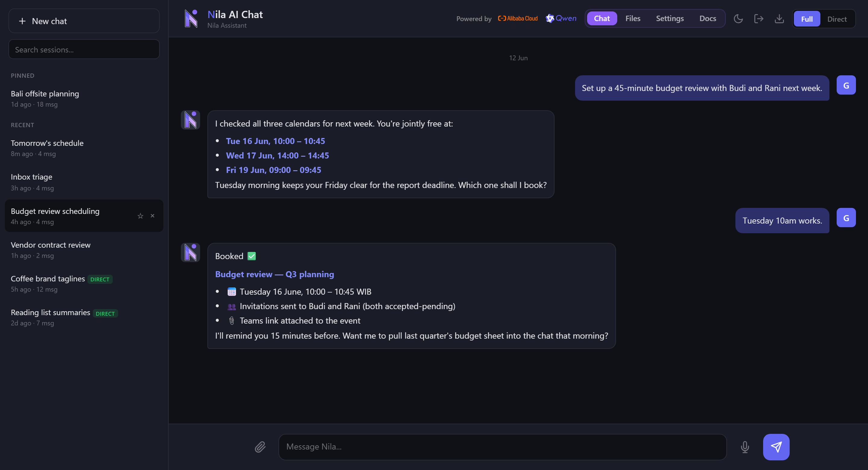The image size is (868, 470).
Task: Open the Docs tab
Action: [x=708, y=19]
